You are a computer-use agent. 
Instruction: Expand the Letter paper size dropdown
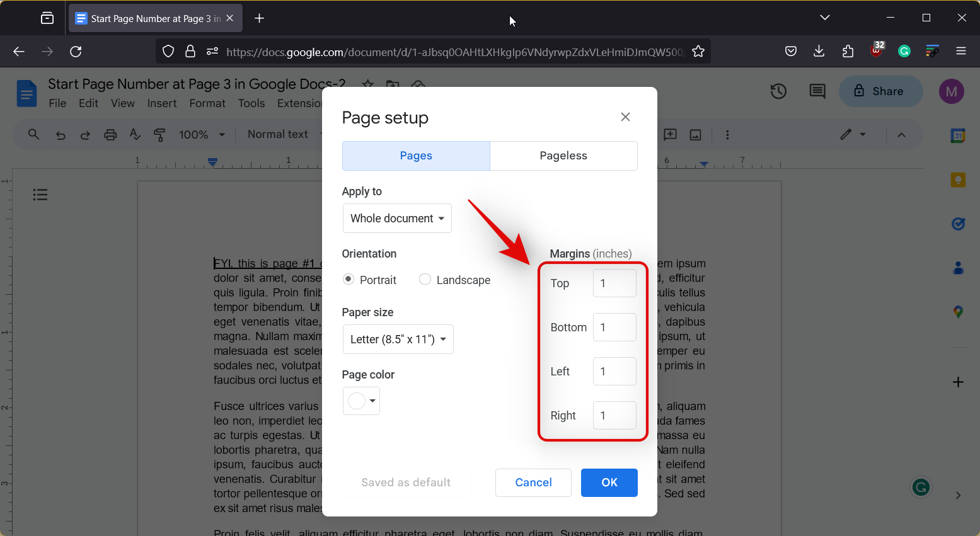pos(398,339)
